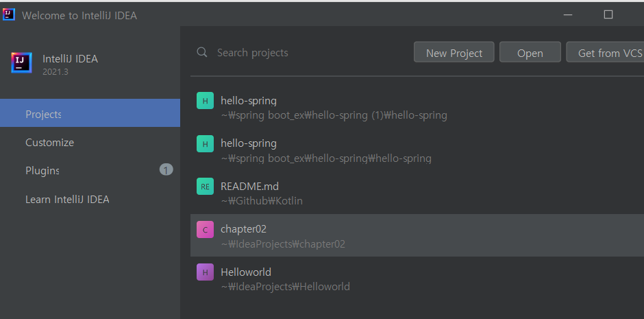Select the Projects tab
644x319 pixels.
coord(90,113)
